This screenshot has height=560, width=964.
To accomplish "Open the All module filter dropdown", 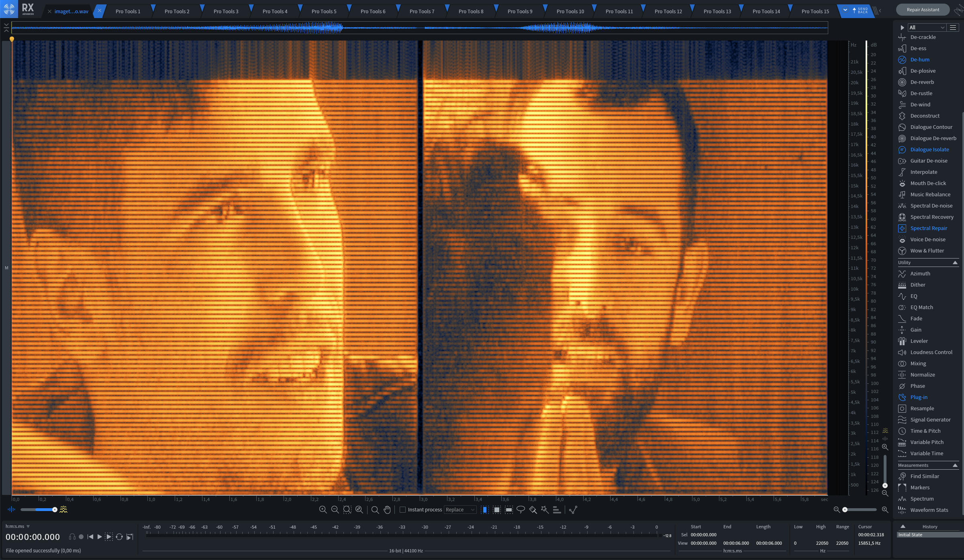I will [927, 27].
